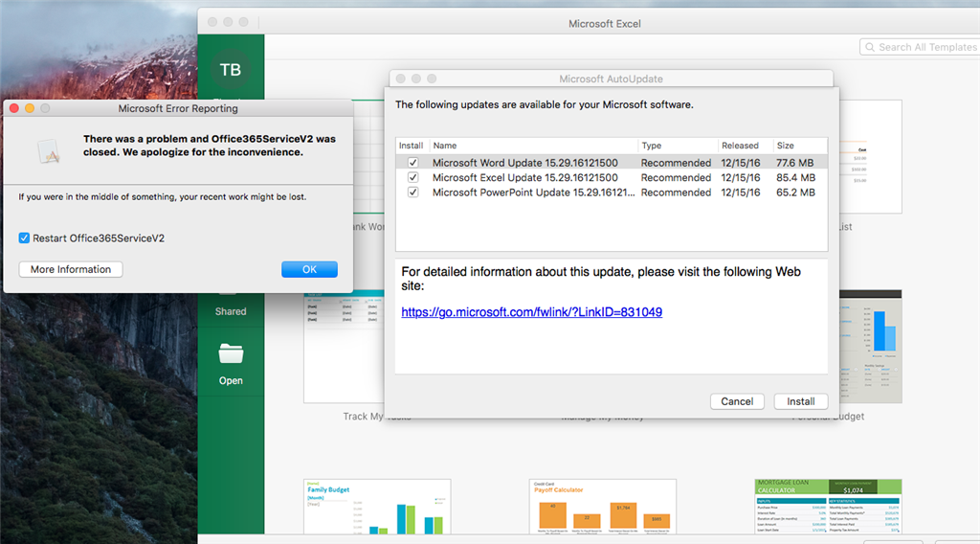Click the search magnifier icon in Excel
980x544 pixels.
tap(869, 47)
